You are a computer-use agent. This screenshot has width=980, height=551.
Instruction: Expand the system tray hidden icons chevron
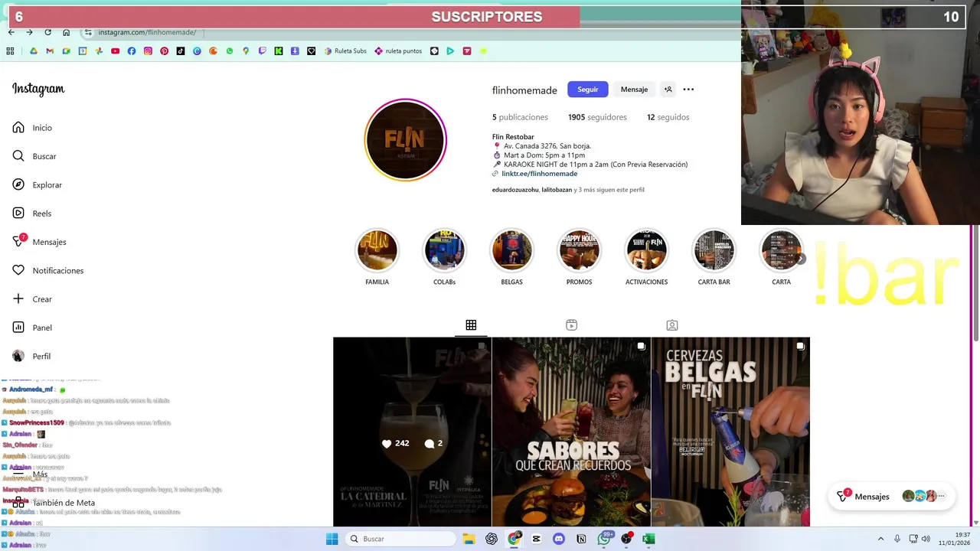[x=880, y=539]
